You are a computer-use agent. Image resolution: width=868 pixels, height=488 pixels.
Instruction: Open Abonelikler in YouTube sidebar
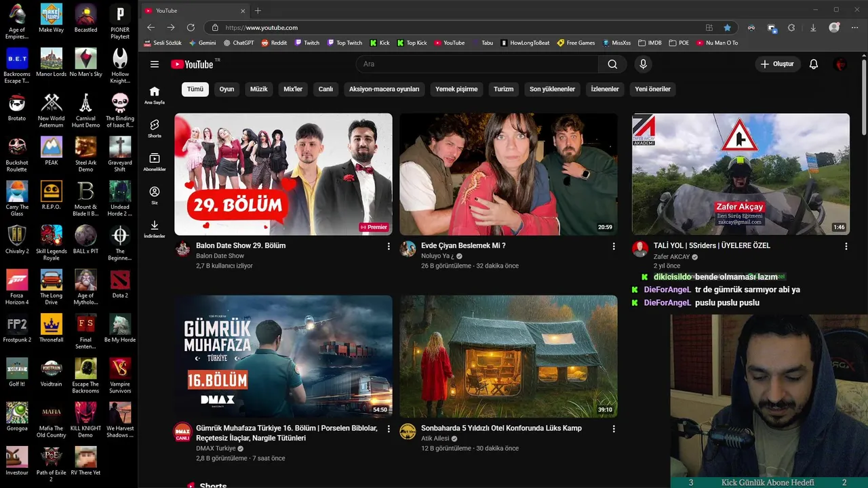(x=155, y=162)
